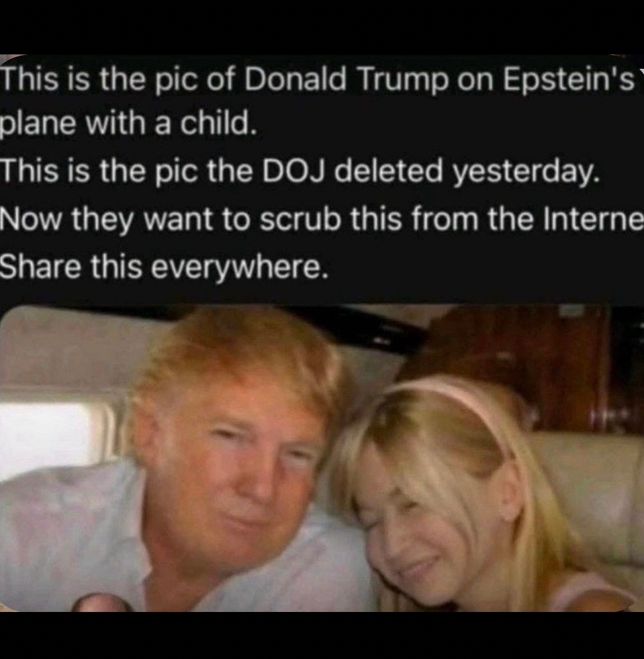
Task: Click the line 'This is the pic the DOJ deleted yesterday.'
Action: coord(300,173)
